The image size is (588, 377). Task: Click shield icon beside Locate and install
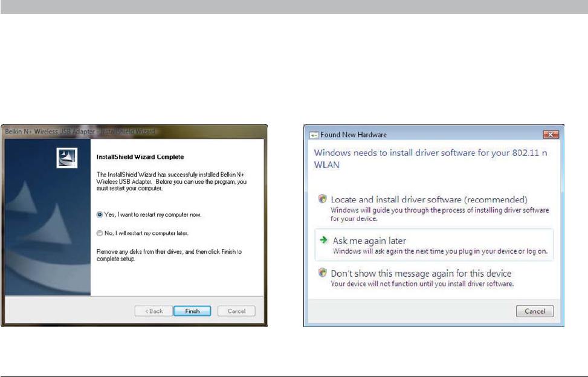tap(323, 199)
